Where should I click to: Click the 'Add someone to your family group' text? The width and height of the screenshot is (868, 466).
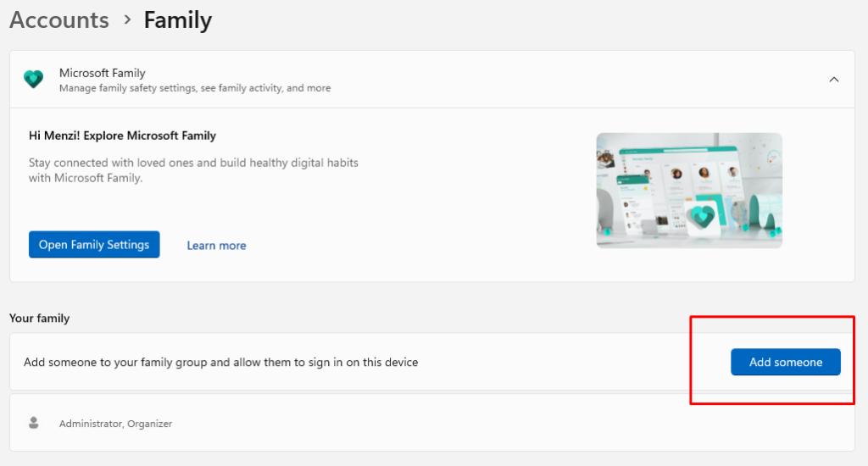pos(220,363)
